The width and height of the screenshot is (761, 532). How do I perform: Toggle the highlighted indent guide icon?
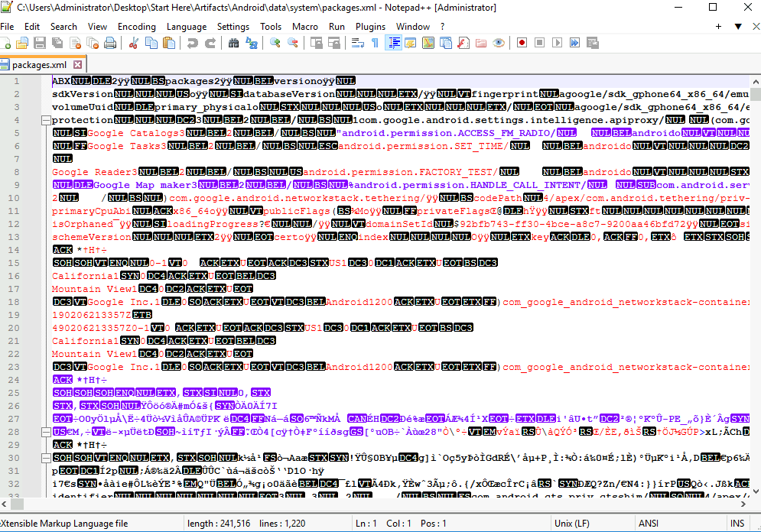coord(393,43)
